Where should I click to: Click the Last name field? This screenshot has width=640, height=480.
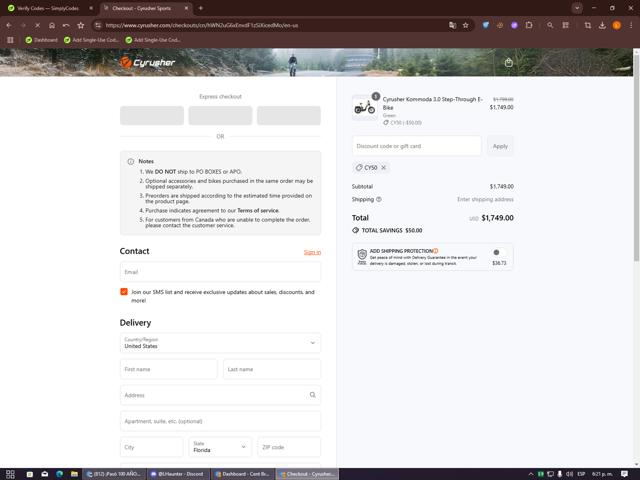click(x=272, y=369)
